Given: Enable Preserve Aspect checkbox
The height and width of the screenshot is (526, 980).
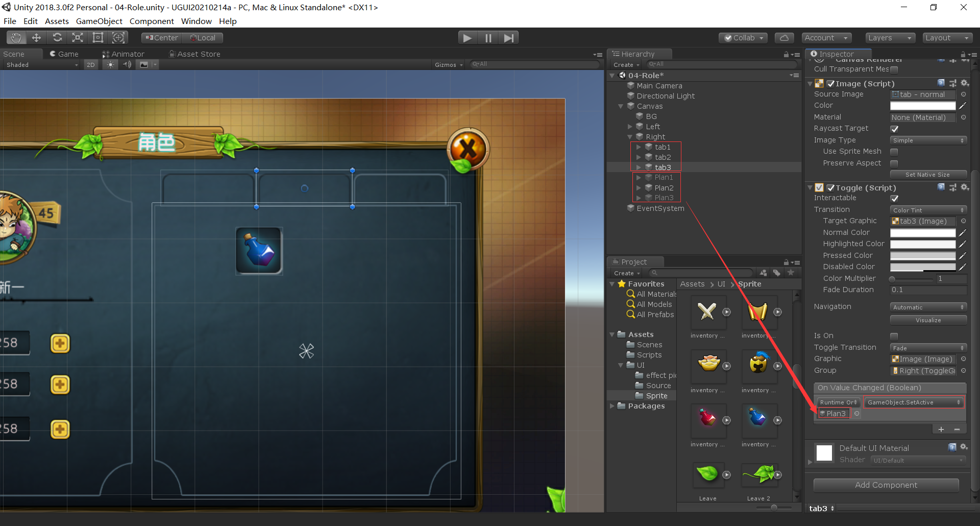Looking at the screenshot, I should tap(894, 163).
